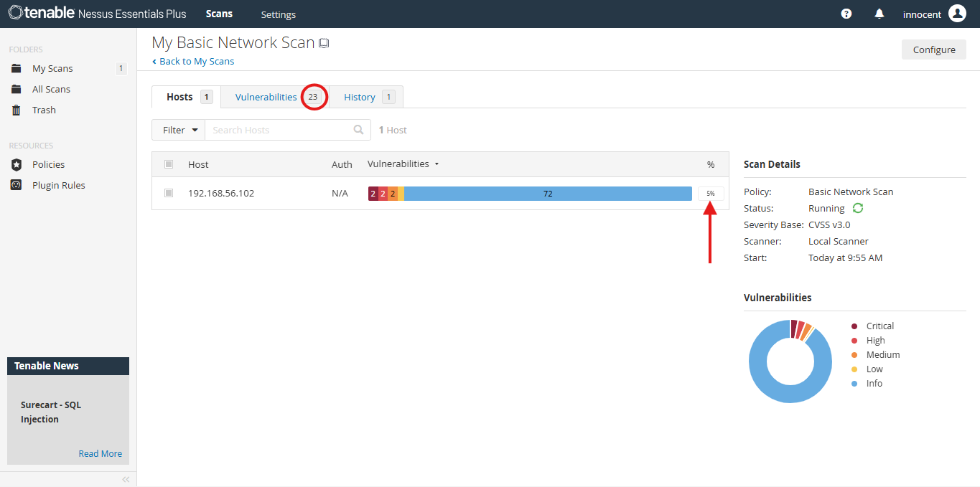Open the Trash folder link

pos(44,110)
